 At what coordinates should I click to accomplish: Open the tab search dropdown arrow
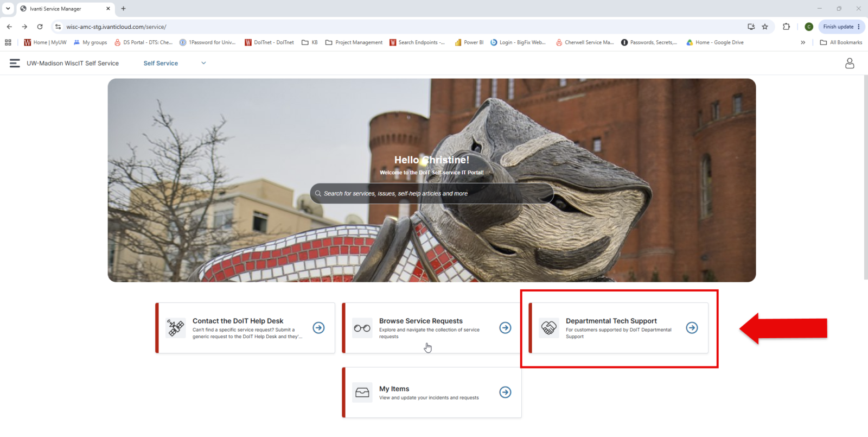coord(8,9)
